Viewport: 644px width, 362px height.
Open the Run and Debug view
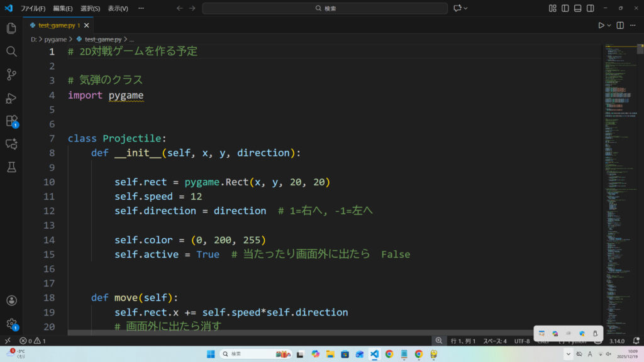point(11,98)
